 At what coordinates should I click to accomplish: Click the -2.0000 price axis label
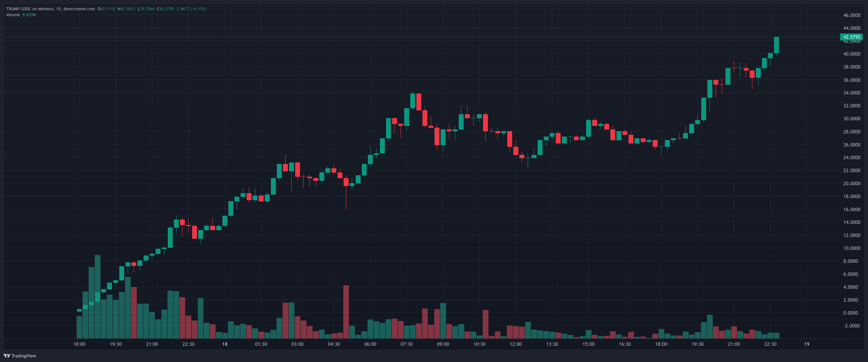click(851, 326)
